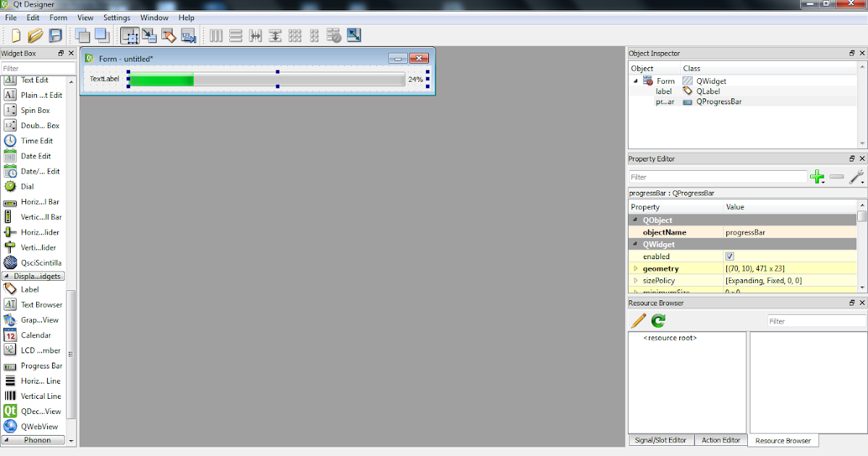
Task: Switch to the Action Editor tab
Action: [720, 440]
